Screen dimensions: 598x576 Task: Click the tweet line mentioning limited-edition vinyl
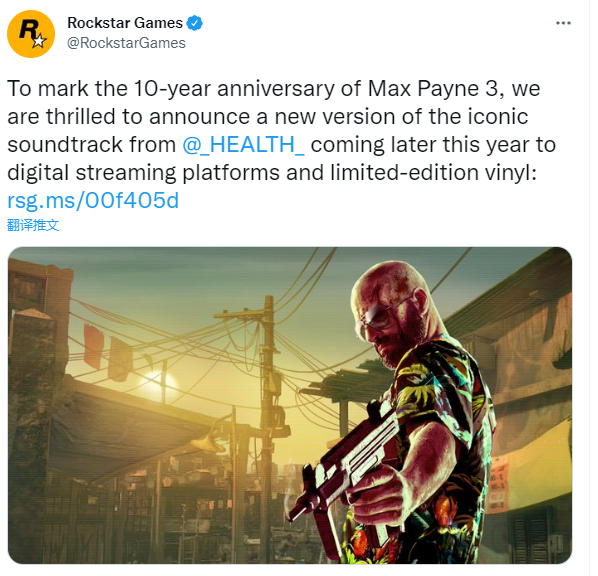[x=272, y=172]
